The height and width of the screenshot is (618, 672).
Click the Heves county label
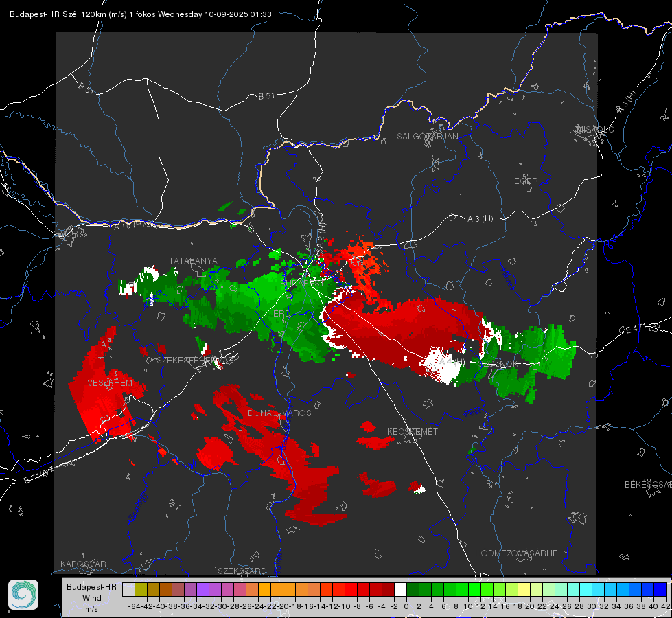pos(507,278)
